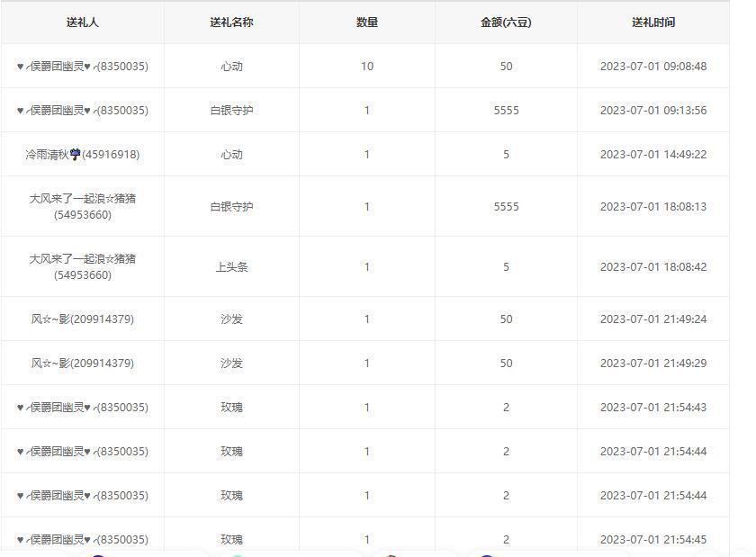Click the 数量 column header

[x=367, y=22]
